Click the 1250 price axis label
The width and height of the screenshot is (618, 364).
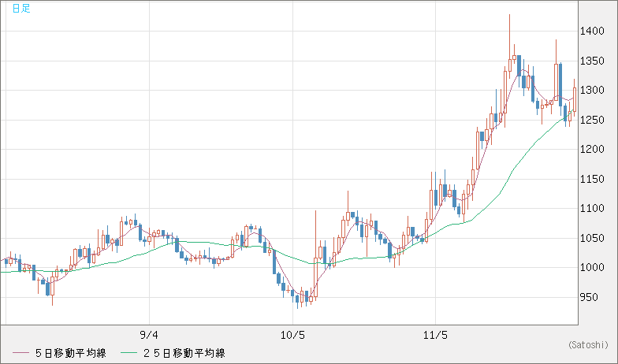[x=592, y=120]
